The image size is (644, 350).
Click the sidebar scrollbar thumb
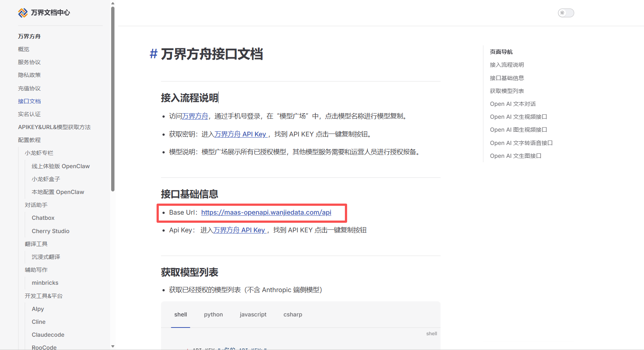coord(113,99)
